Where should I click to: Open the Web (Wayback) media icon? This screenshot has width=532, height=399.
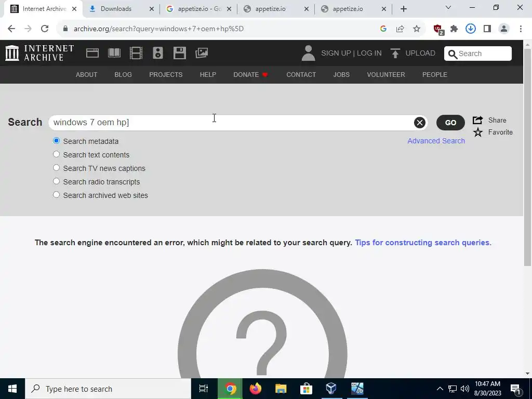click(92, 53)
